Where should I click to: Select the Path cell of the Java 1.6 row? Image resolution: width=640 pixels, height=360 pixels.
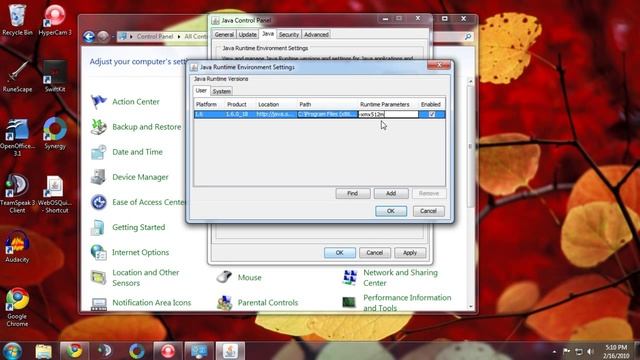tap(327, 114)
